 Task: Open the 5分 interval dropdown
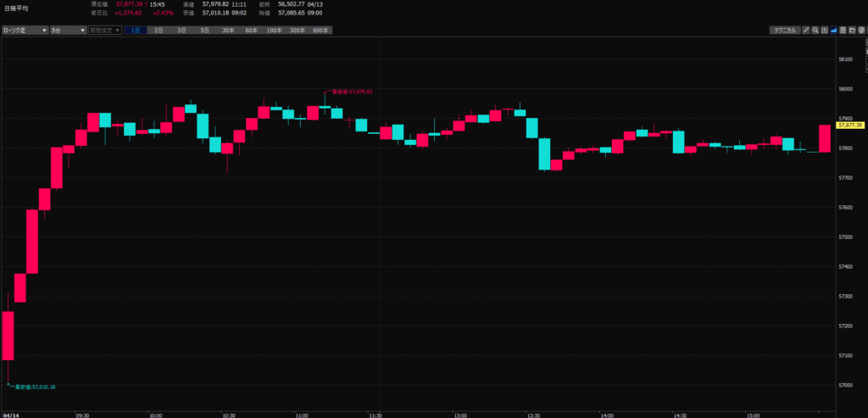67,31
